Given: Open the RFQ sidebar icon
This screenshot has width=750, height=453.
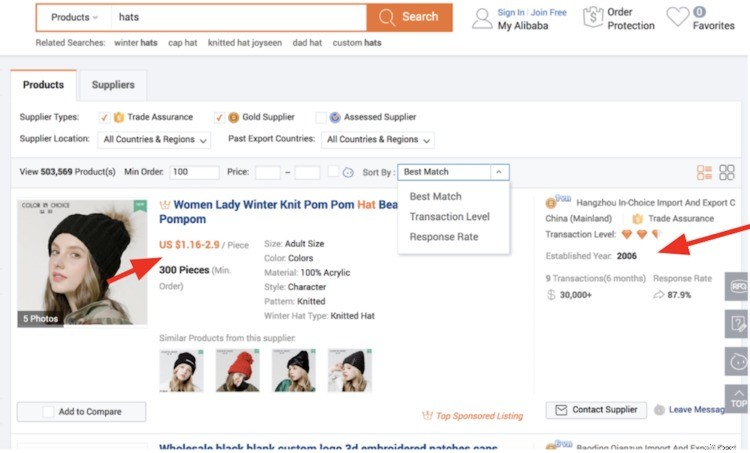Looking at the screenshot, I should pyautogui.click(x=737, y=287).
